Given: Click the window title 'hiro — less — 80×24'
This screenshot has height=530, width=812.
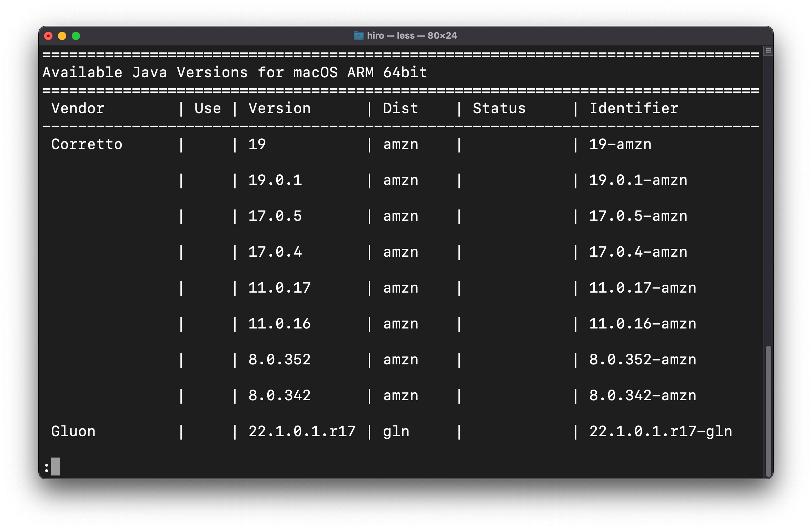Looking at the screenshot, I should (x=412, y=36).
